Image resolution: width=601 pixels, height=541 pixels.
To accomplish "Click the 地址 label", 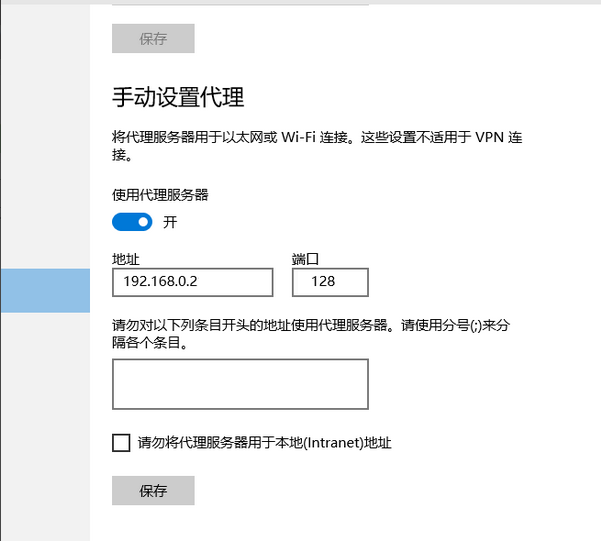I will tap(126, 259).
